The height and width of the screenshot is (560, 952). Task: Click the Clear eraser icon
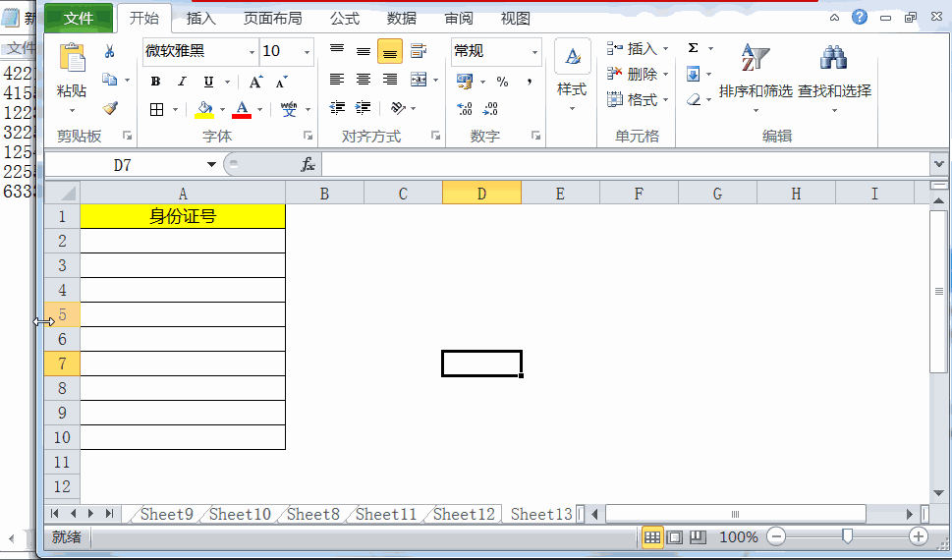click(x=694, y=99)
